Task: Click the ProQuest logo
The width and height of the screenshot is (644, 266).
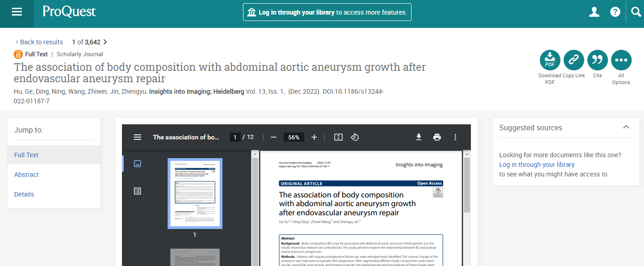Action: 69,11
